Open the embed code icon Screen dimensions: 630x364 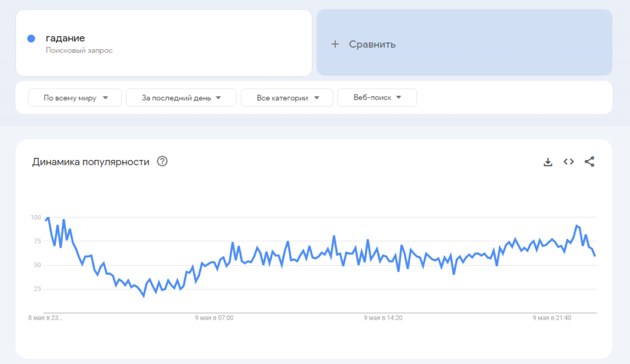pos(568,162)
